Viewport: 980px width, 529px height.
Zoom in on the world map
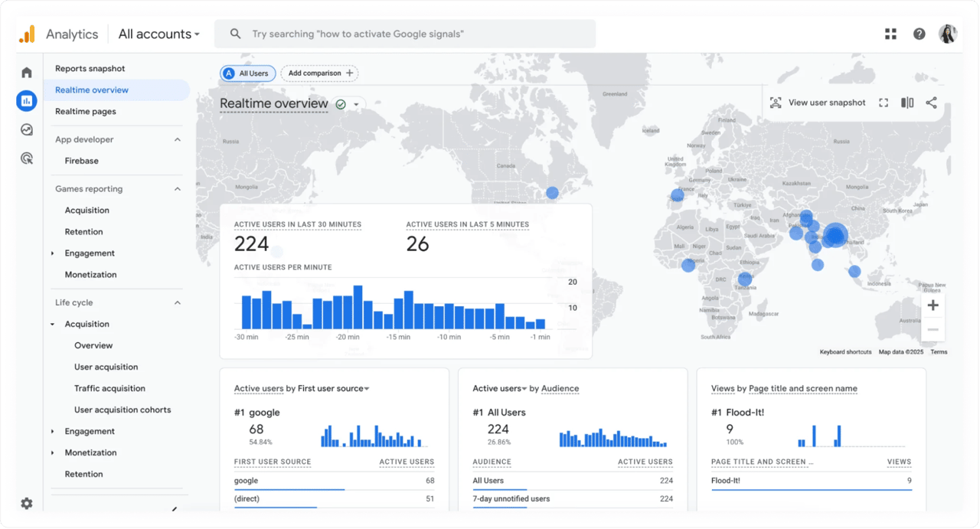click(x=933, y=305)
